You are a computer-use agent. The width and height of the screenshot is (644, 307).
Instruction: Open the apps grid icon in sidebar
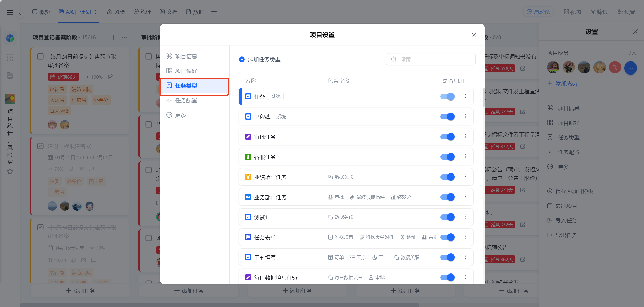click(x=10, y=57)
